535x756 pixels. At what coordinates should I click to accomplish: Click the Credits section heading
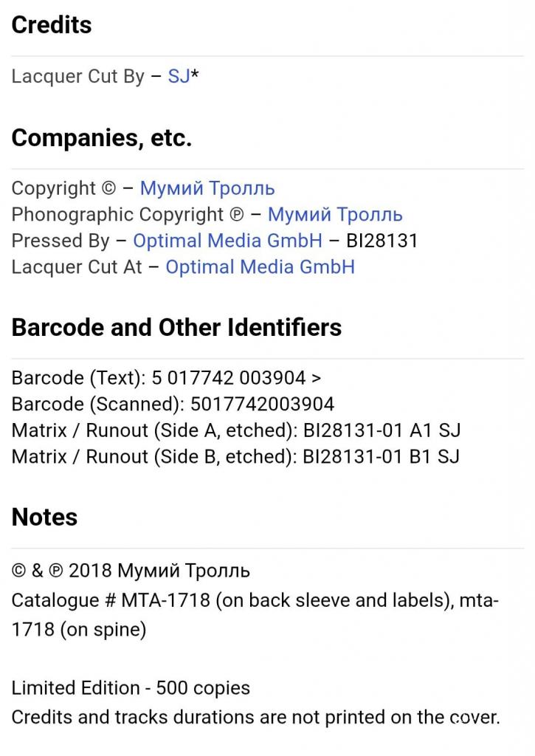tap(52, 25)
